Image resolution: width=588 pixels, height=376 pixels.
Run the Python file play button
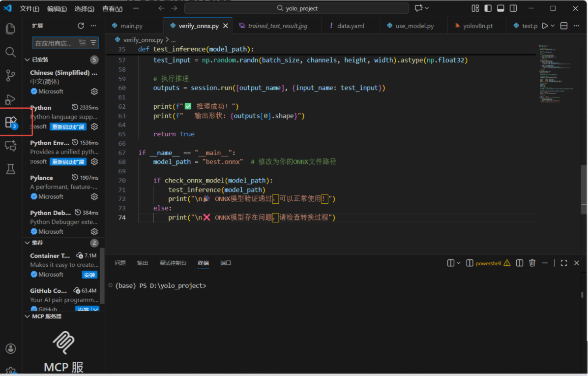(545, 26)
